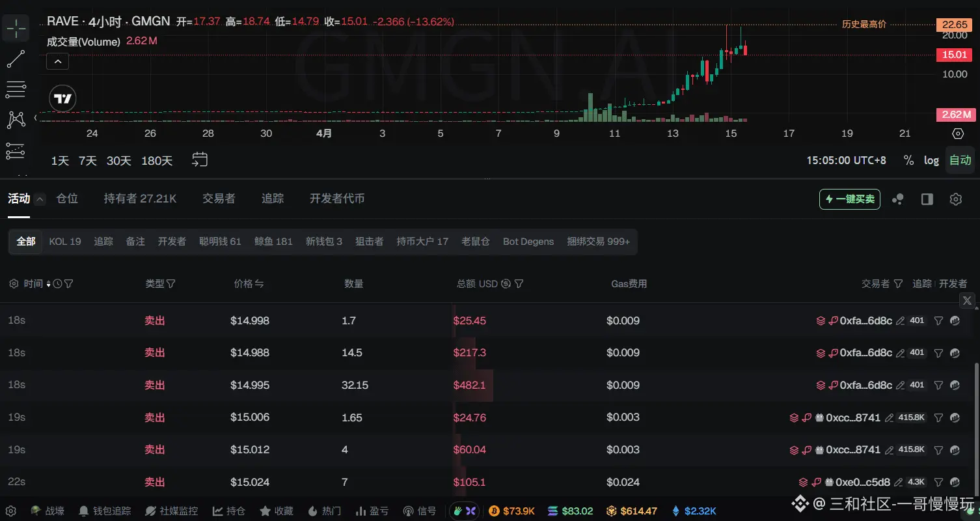Viewport: 980px width, 521px height.
Task: Select the 聪明钱 61 filter chip
Action: pos(220,242)
